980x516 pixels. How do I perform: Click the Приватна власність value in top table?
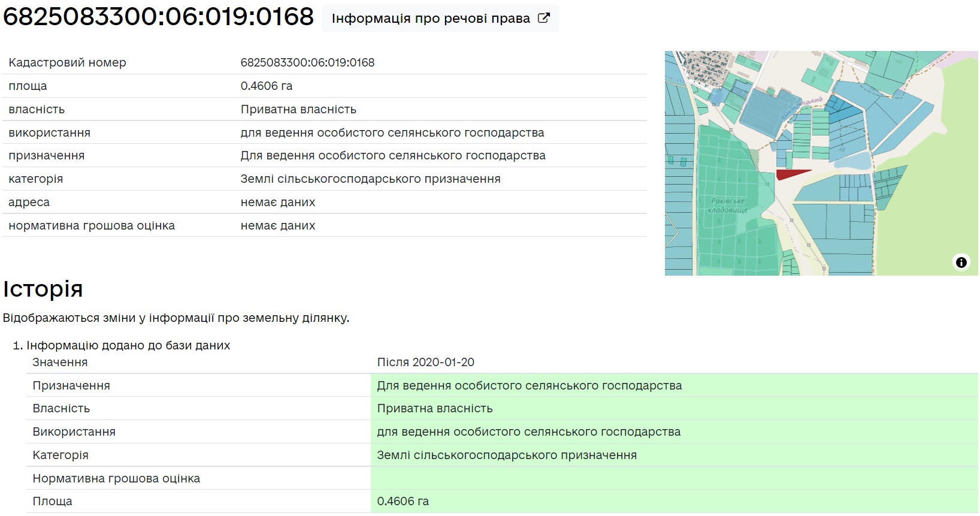coord(298,109)
